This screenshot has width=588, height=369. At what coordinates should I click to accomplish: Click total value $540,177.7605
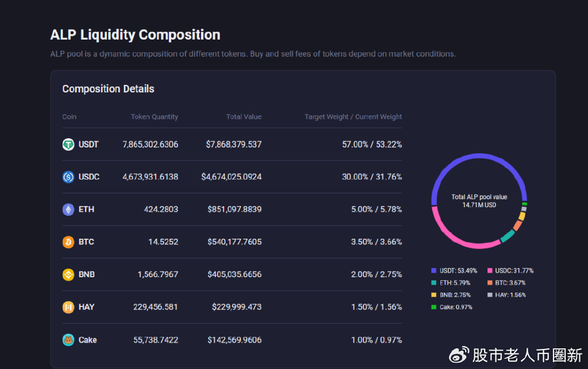pos(235,242)
